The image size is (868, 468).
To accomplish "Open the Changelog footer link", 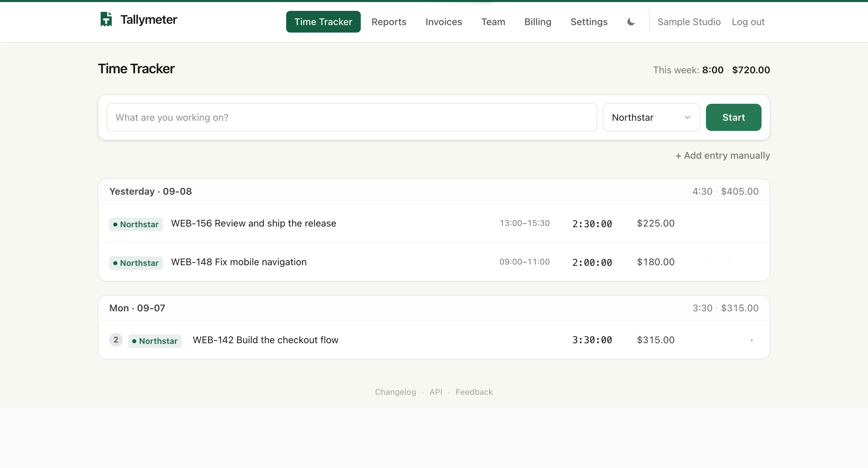I will (395, 392).
